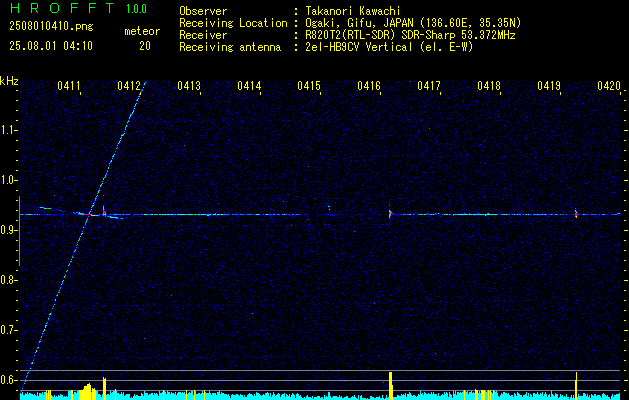Click the 0417 time marker
Image resolution: width=629 pixels, height=400 pixels.
point(429,86)
